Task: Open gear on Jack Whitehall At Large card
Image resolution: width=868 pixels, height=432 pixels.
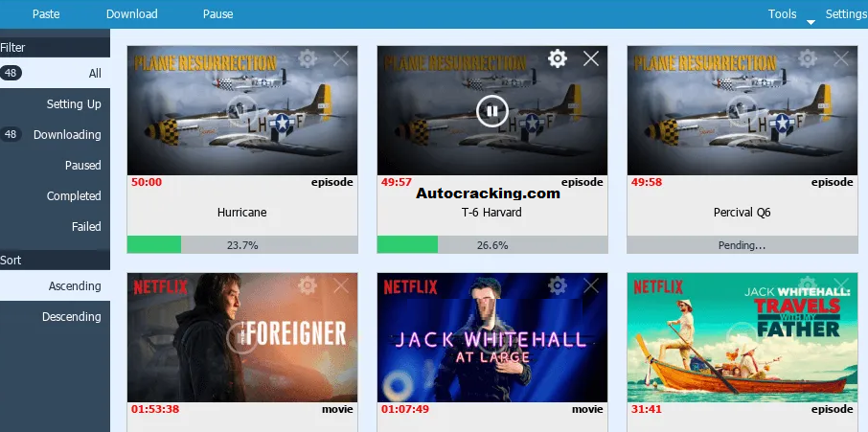Action: coord(558,285)
